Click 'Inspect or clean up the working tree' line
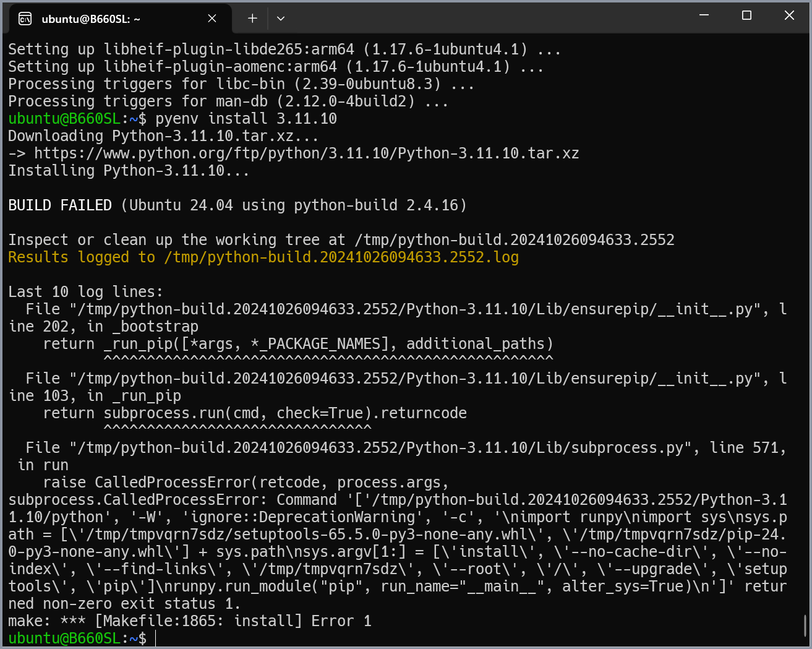The image size is (812, 649). pos(341,240)
